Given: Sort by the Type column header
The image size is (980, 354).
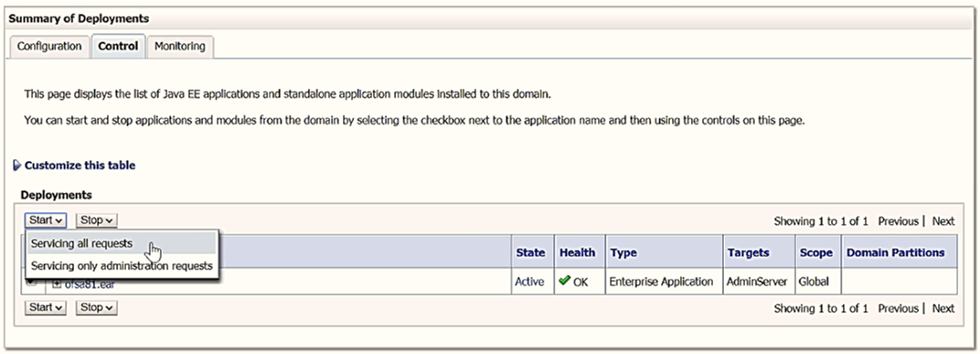Looking at the screenshot, I should click(623, 252).
